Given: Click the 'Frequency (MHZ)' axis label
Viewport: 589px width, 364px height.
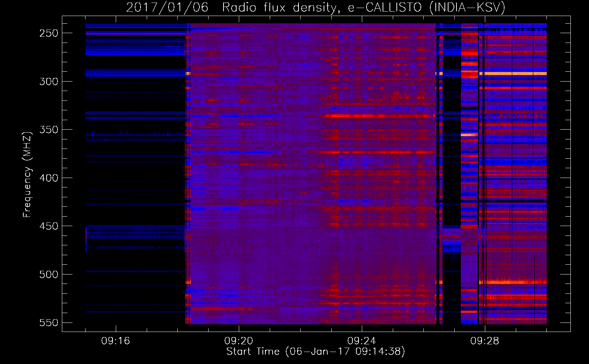Looking at the screenshot, I should (27, 174).
